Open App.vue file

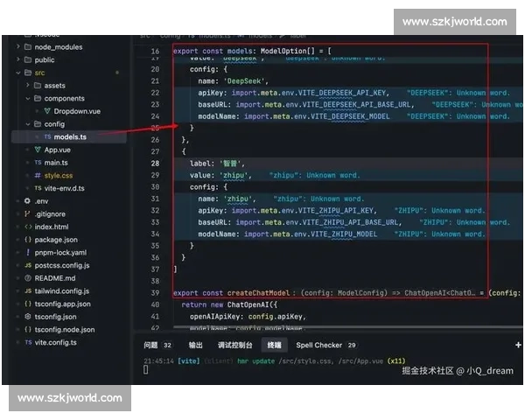[57, 150]
